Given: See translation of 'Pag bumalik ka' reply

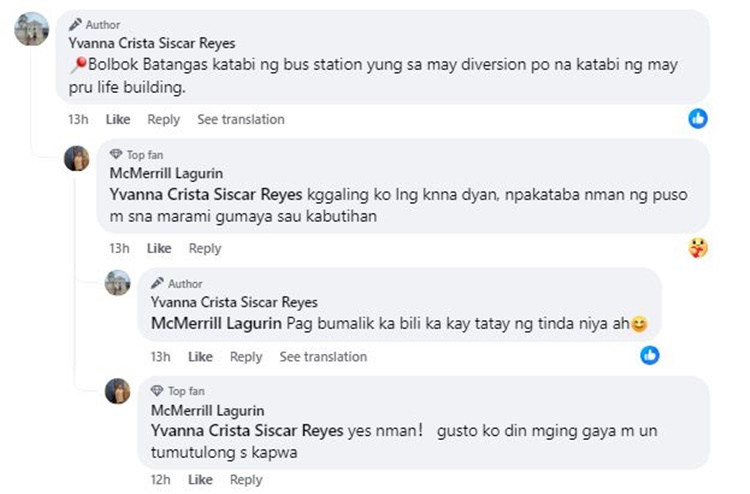Looking at the screenshot, I should pos(323,356).
